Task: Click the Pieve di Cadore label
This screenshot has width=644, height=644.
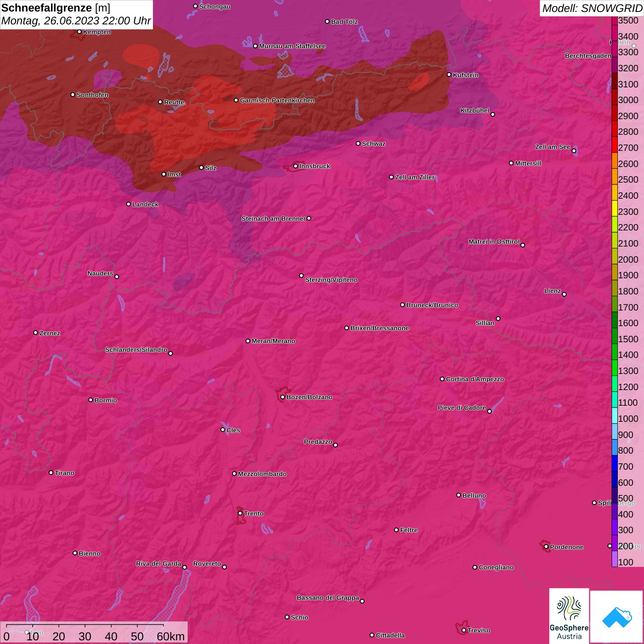Action: [x=462, y=408]
